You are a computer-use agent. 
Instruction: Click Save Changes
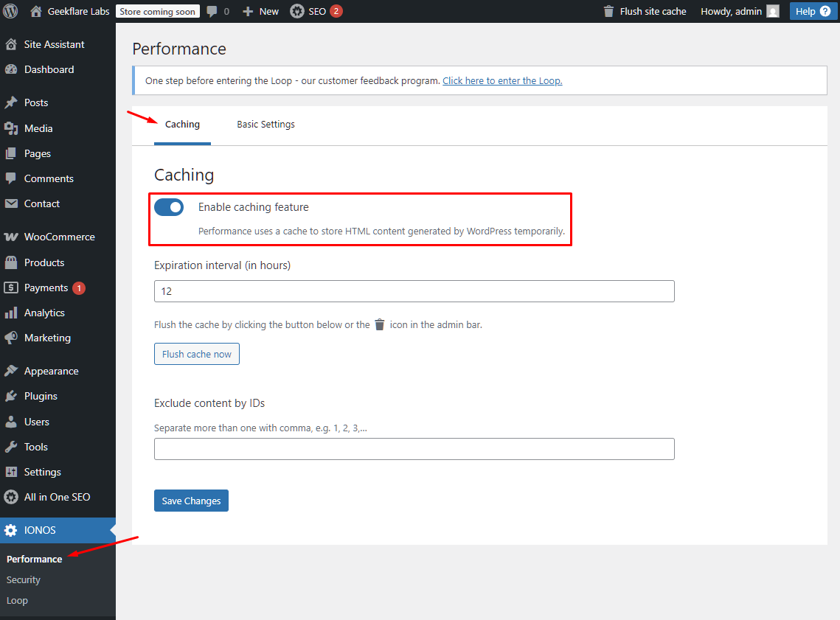[191, 501]
